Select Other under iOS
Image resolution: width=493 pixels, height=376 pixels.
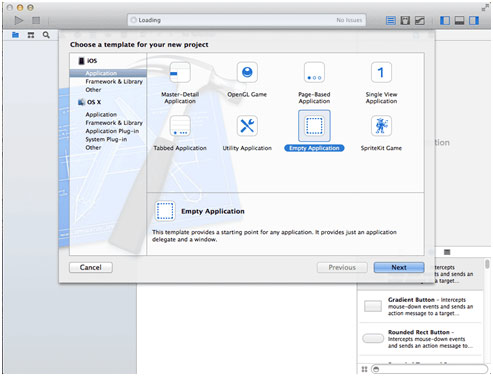(x=93, y=90)
